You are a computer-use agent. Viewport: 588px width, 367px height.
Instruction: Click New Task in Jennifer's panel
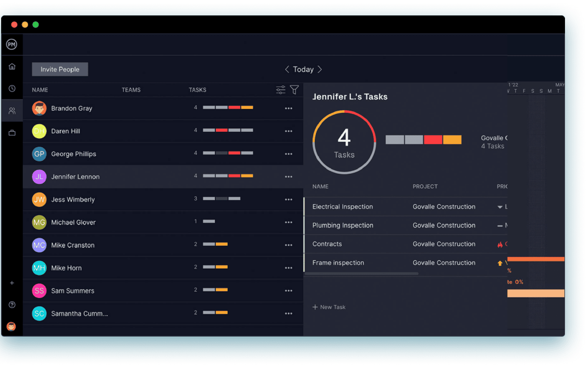[329, 307]
